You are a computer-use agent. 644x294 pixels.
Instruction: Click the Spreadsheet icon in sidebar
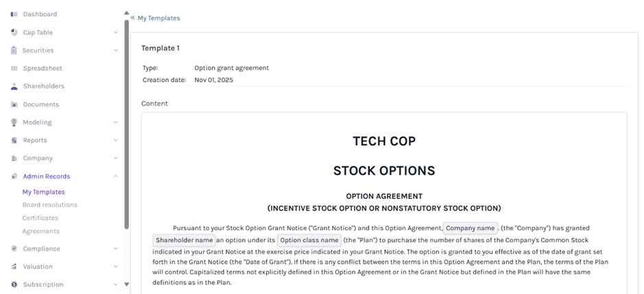pyautogui.click(x=14, y=69)
